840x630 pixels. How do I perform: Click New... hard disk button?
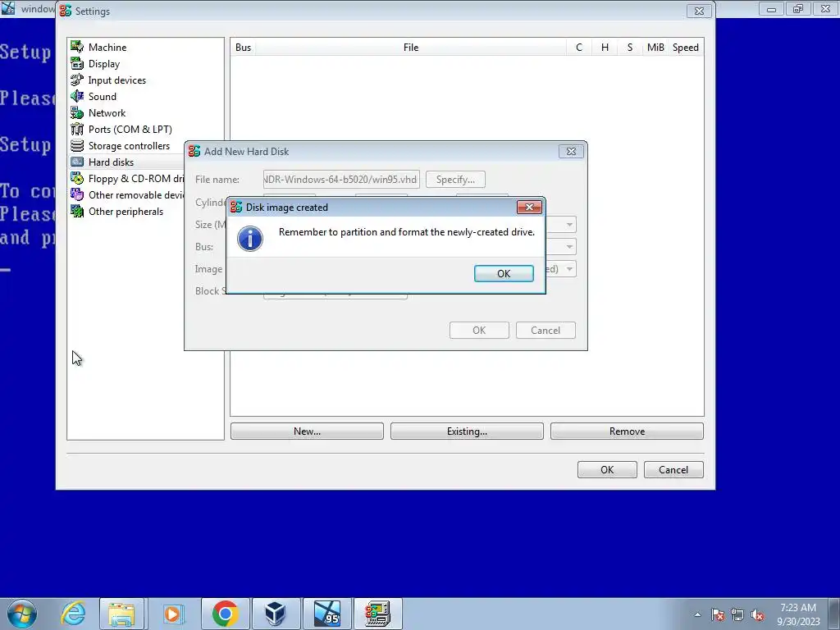[307, 431]
